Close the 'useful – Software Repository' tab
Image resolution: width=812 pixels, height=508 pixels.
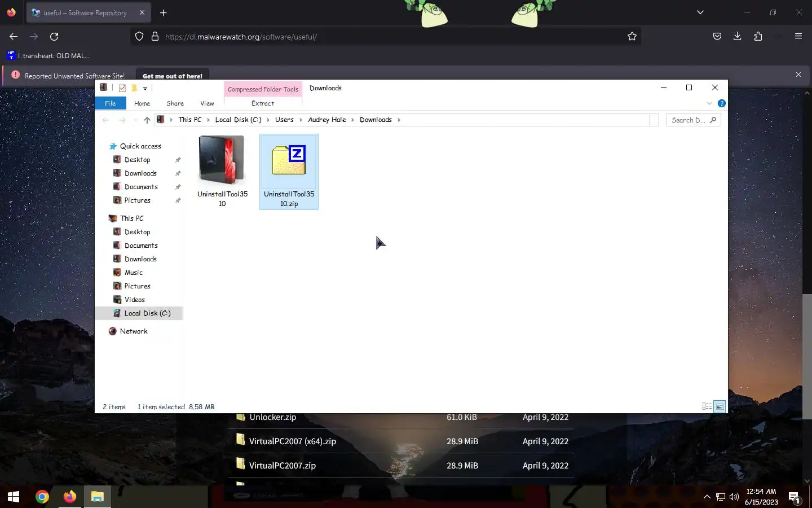tap(142, 12)
